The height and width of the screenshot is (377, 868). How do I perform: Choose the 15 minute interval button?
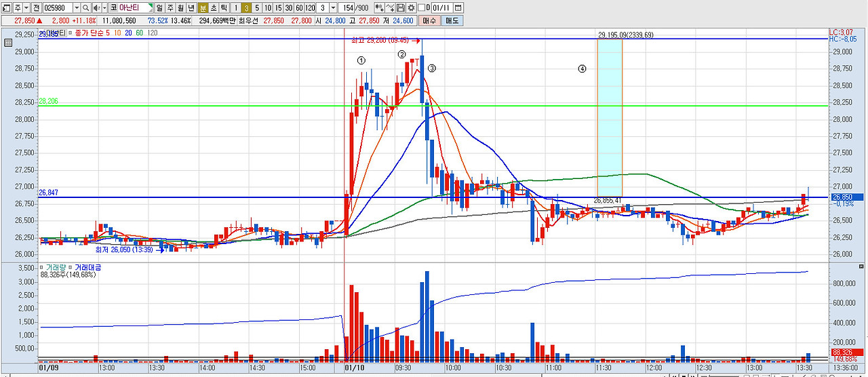pos(278,8)
